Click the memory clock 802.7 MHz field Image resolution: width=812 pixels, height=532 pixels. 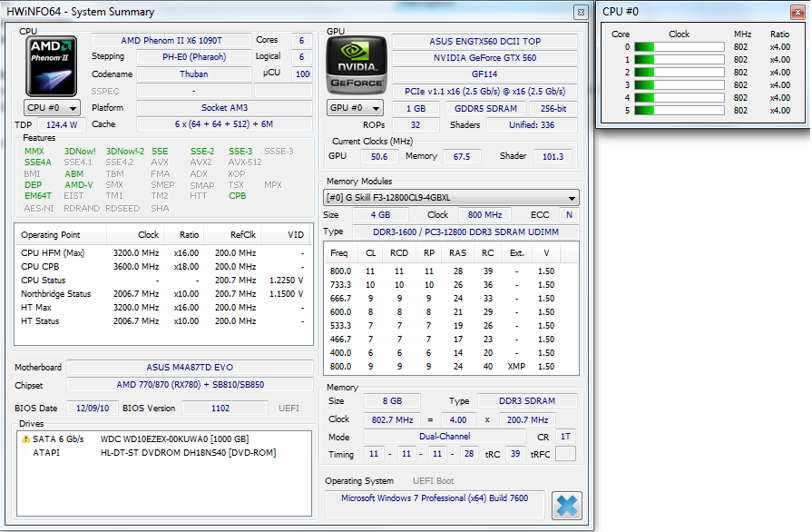(392, 419)
